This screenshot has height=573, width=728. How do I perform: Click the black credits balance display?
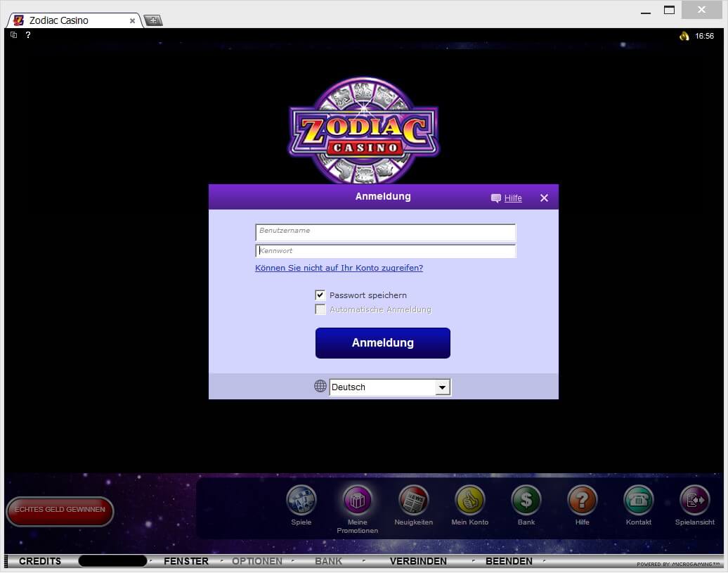(112, 561)
